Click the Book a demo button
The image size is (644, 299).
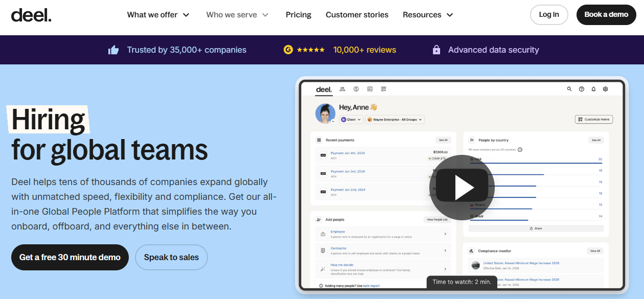click(x=606, y=15)
